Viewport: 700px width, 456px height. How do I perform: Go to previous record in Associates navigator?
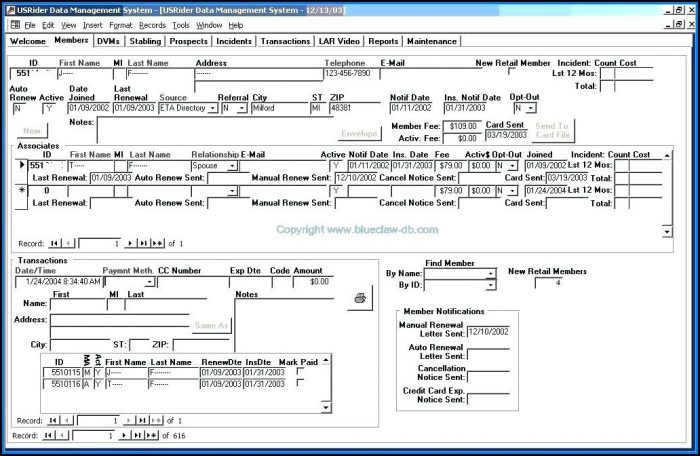coord(68,243)
